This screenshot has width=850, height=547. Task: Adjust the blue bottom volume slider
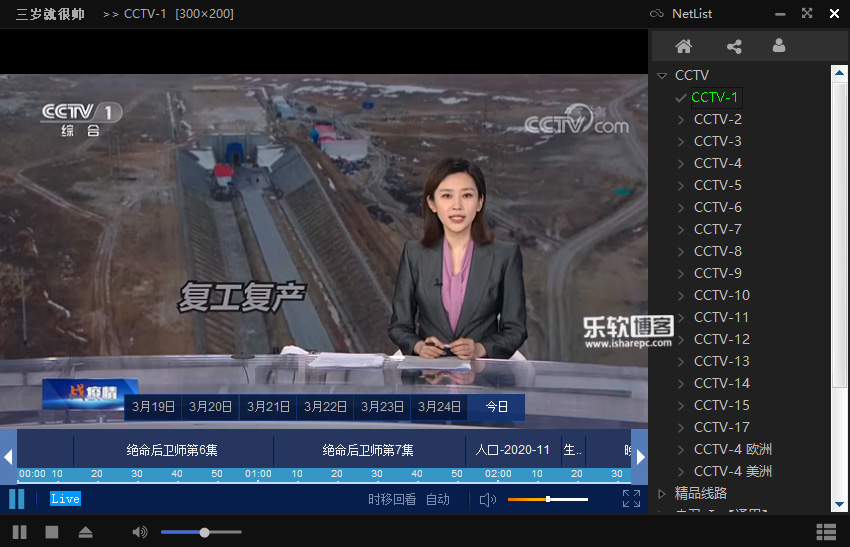click(201, 532)
